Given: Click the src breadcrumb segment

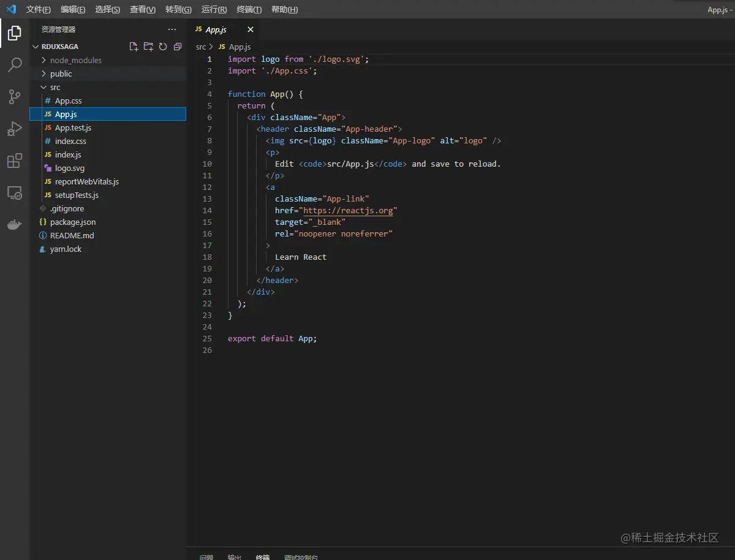Looking at the screenshot, I should 201,47.
